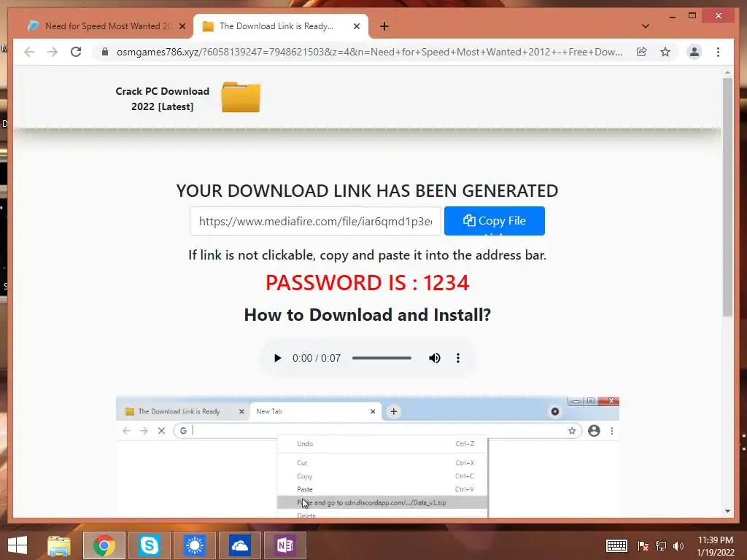
Task: Close the Download Link is Ready tab
Action: click(x=356, y=26)
